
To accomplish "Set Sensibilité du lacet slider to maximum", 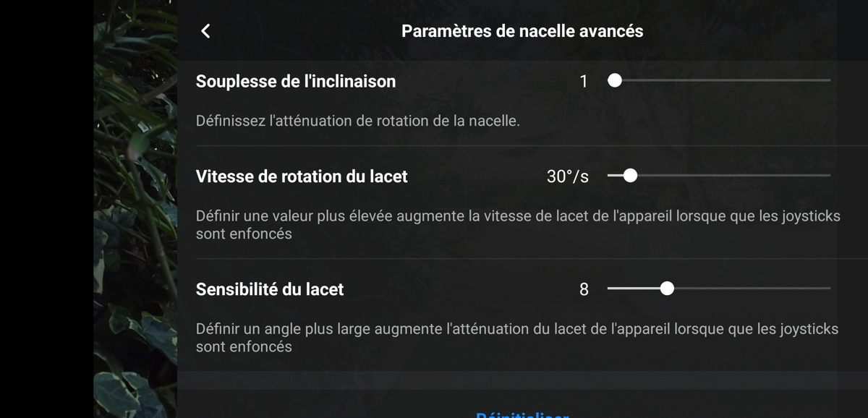I will [829, 289].
